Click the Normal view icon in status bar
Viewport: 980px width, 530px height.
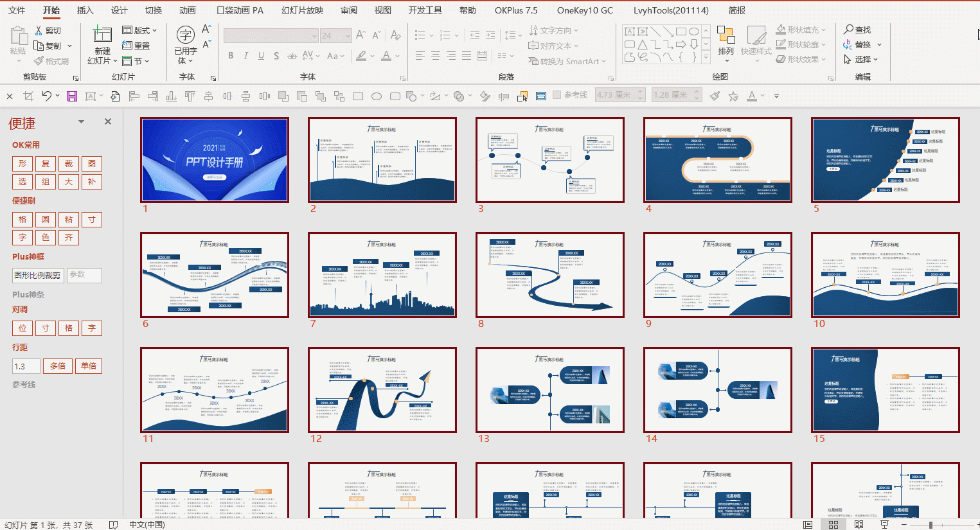[808, 524]
